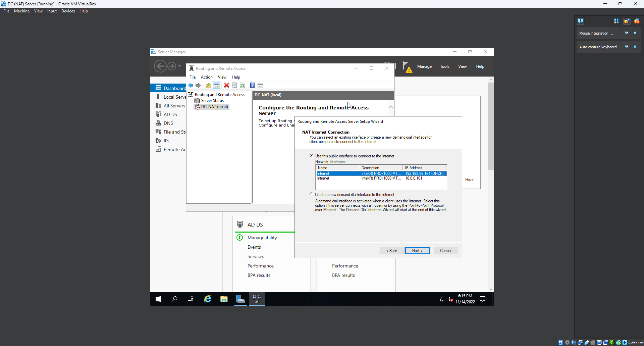The width and height of the screenshot is (644, 346).
Task: Click VirtualBox notification center speech bubble icon
Action: click(581, 21)
